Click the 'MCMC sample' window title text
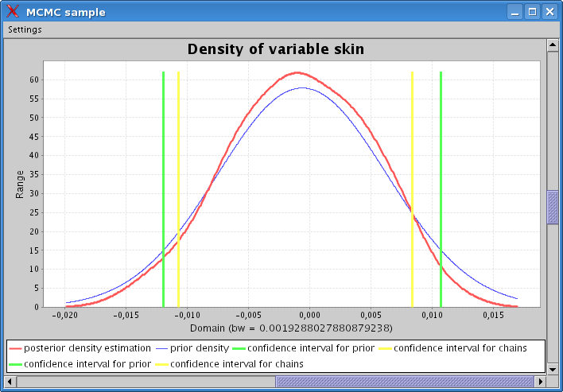The height and width of the screenshot is (392, 563). (66, 12)
